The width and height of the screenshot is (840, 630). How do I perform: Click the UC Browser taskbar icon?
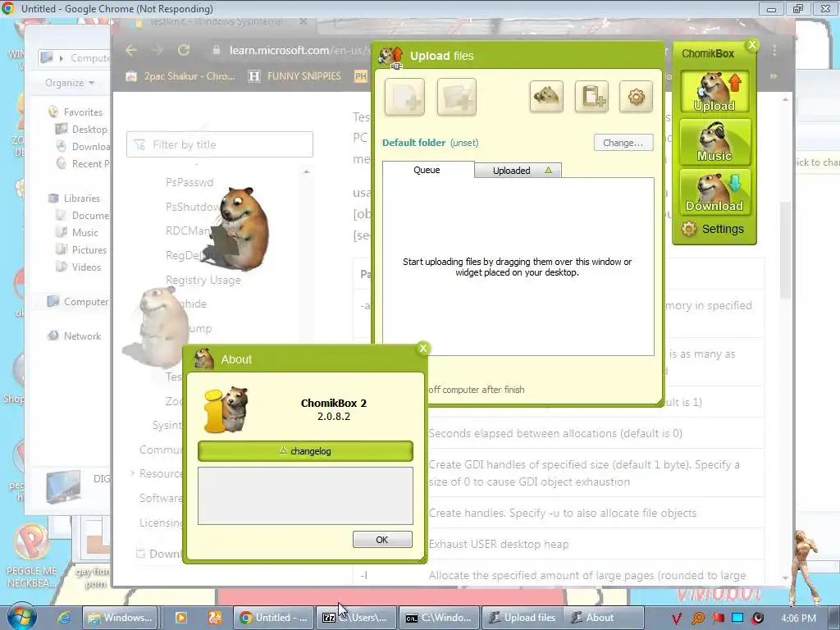tap(215, 618)
